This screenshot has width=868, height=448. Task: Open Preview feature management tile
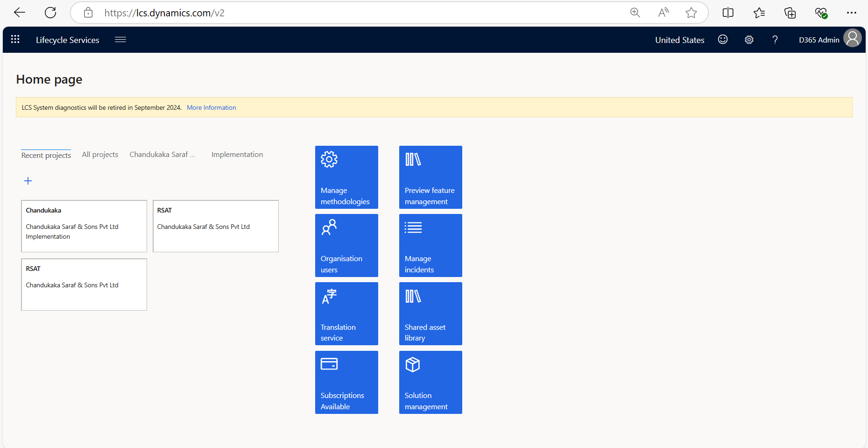(430, 177)
